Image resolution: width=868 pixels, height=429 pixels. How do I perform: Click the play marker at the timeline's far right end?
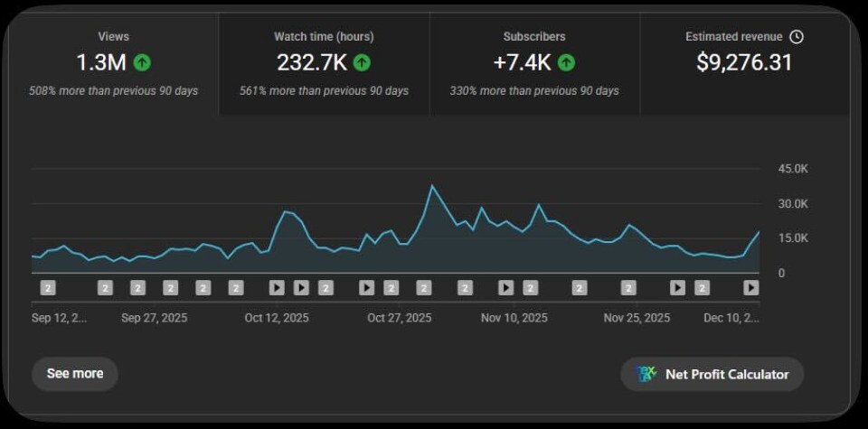click(751, 287)
